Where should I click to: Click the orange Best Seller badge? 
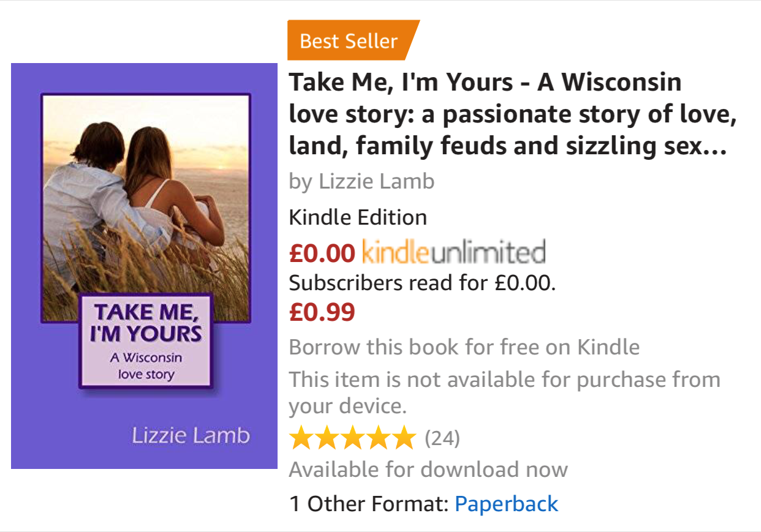pyautogui.click(x=349, y=41)
